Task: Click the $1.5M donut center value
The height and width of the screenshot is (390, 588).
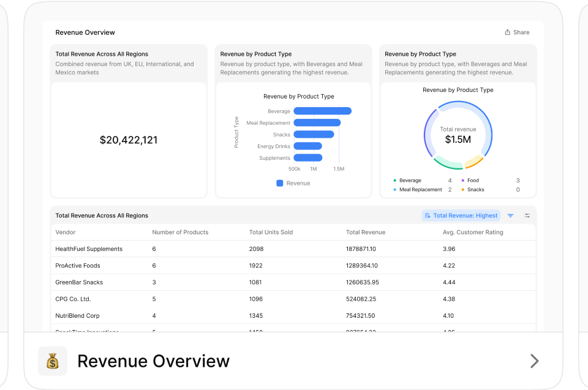Action: coord(458,140)
